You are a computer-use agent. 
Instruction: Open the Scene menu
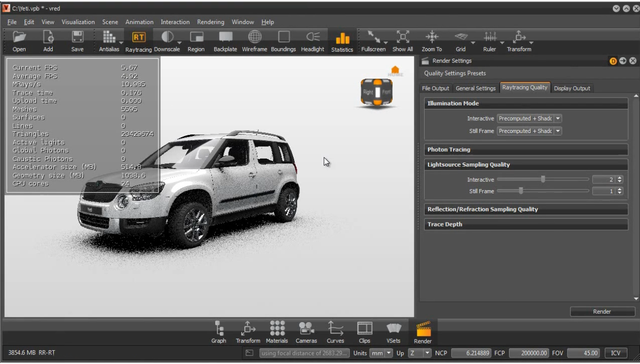[x=110, y=22]
